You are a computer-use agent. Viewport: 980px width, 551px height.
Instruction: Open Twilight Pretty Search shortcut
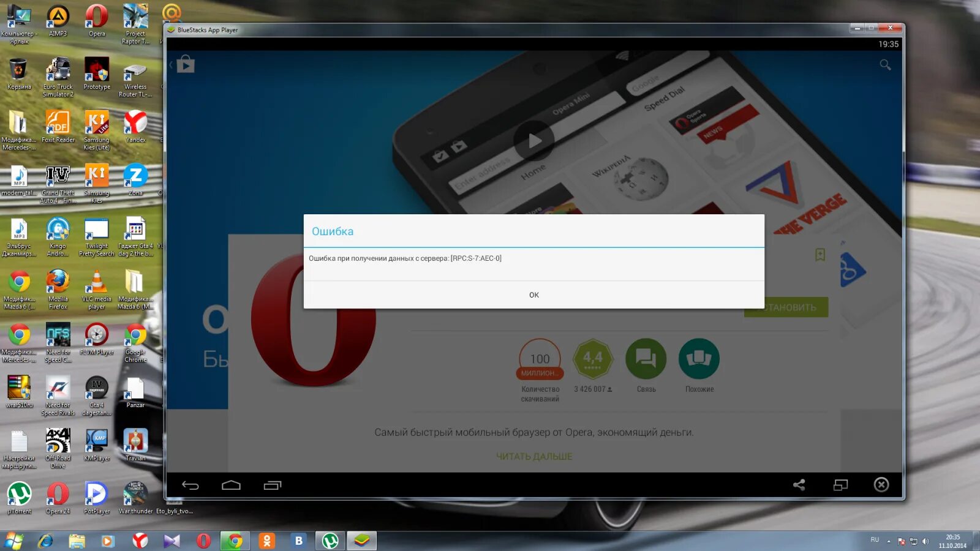point(97,236)
